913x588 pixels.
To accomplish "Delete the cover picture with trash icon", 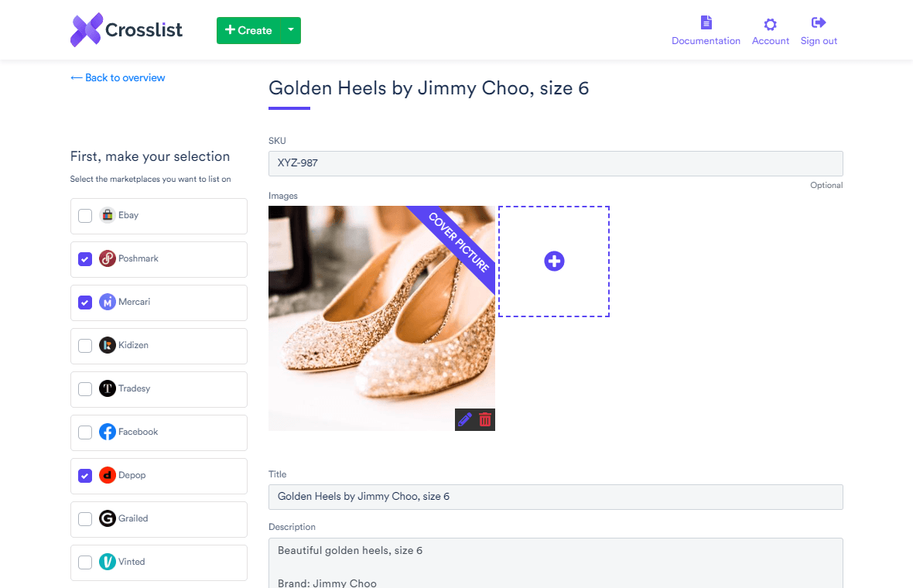I will pos(485,419).
